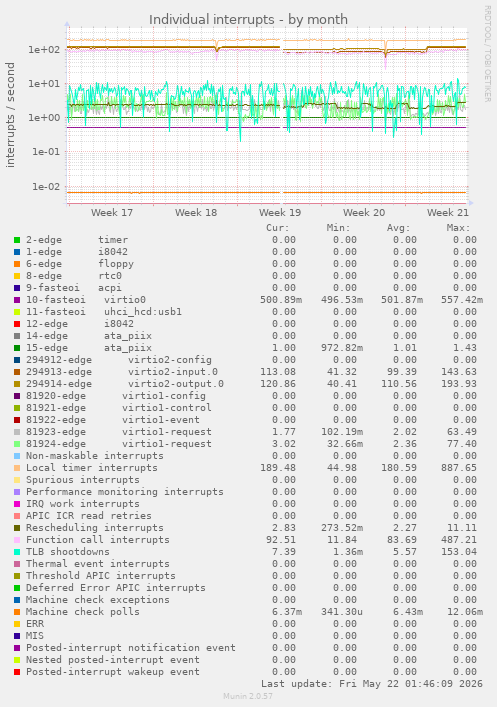Click the Local timer interrupts color swatch
Screen dimensions: 497x707
tap(17, 468)
